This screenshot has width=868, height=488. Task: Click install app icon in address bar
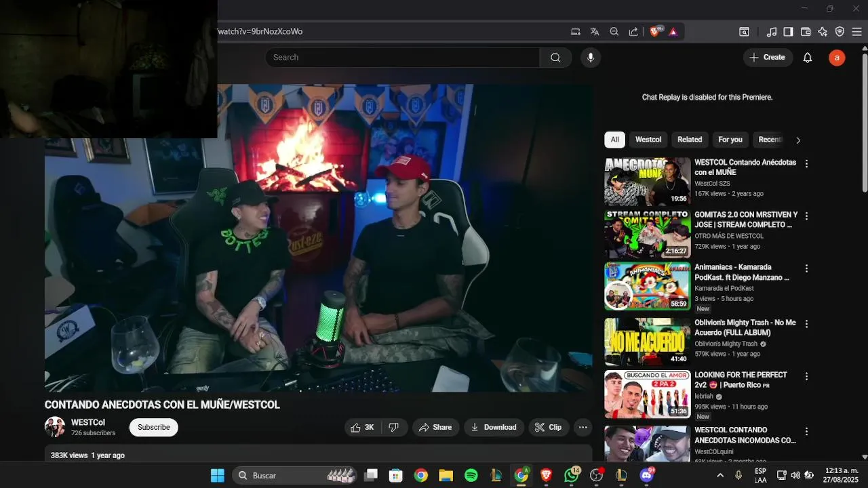click(576, 31)
